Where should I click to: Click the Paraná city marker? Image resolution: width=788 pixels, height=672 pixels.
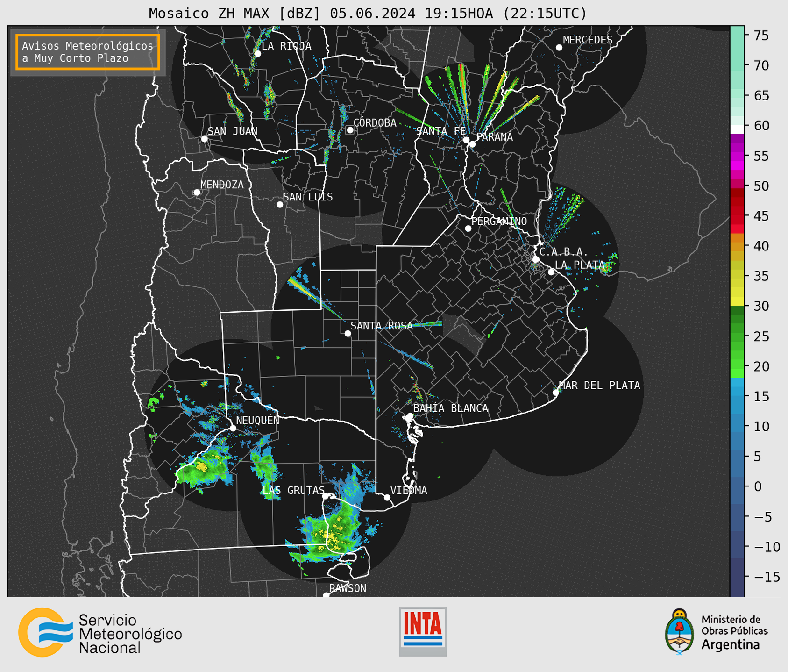click(472, 144)
